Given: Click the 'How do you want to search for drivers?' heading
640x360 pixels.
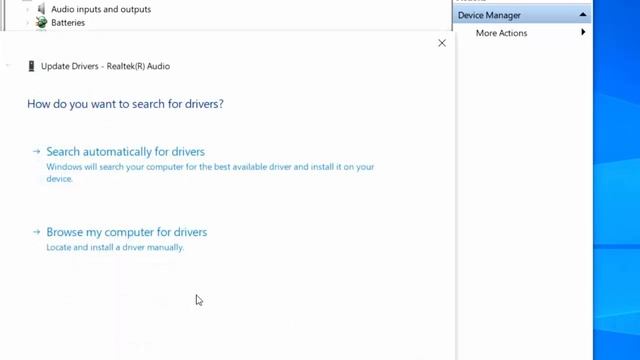Looking at the screenshot, I should [x=125, y=104].
